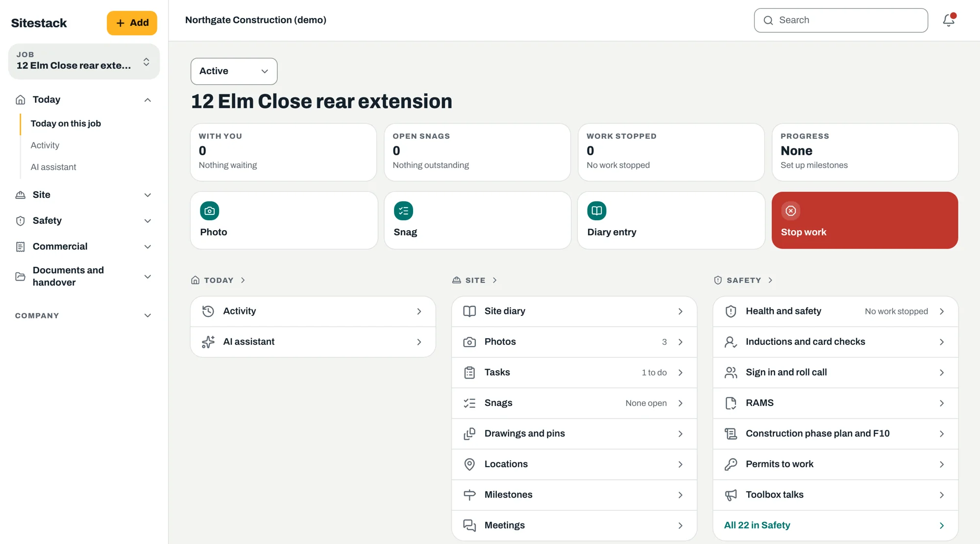Click the Locations map pin icon
The image size is (980, 544).
point(469,464)
